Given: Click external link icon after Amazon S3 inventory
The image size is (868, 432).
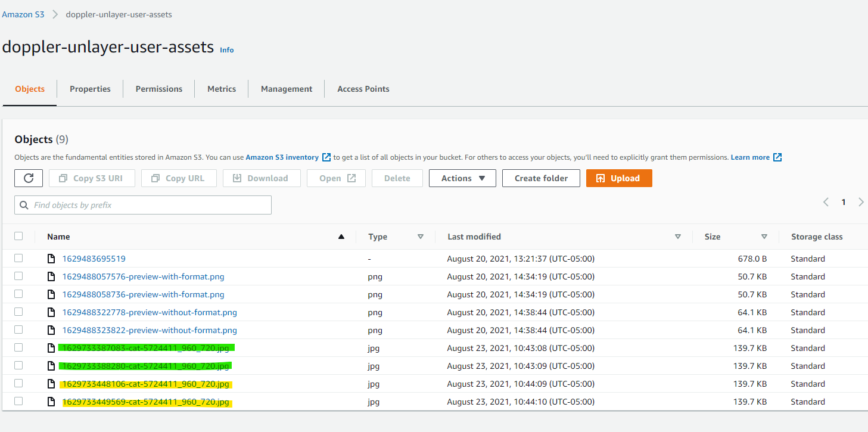Looking at the screenshot, I should point(326,157).
